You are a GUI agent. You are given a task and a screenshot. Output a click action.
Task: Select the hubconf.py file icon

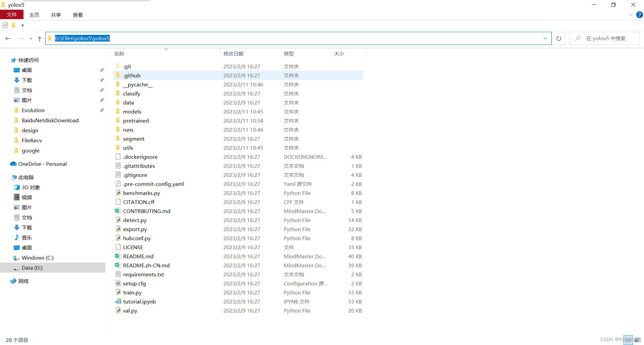[118, 238]
